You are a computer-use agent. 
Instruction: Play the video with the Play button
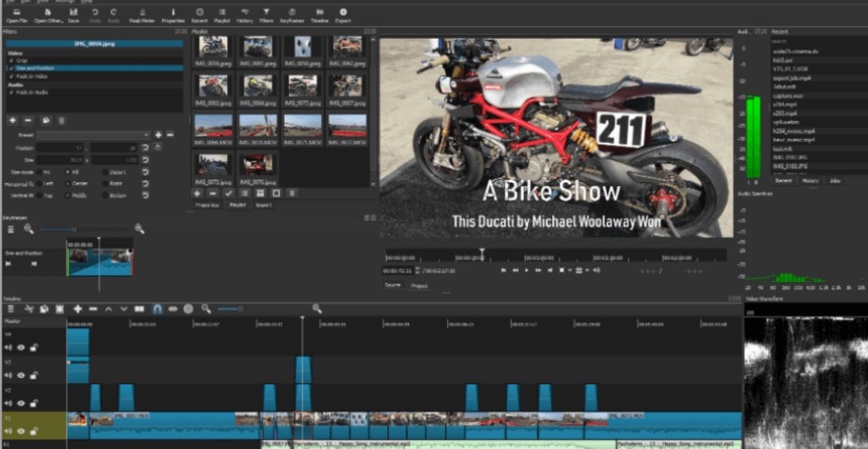pyautogui.click(x=526, y=270)
